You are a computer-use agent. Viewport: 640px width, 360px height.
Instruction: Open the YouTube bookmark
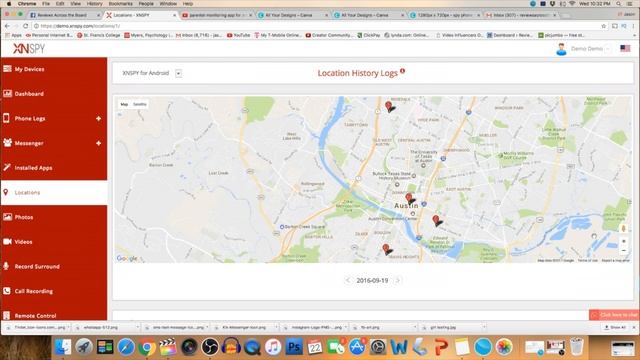[238, 36]
